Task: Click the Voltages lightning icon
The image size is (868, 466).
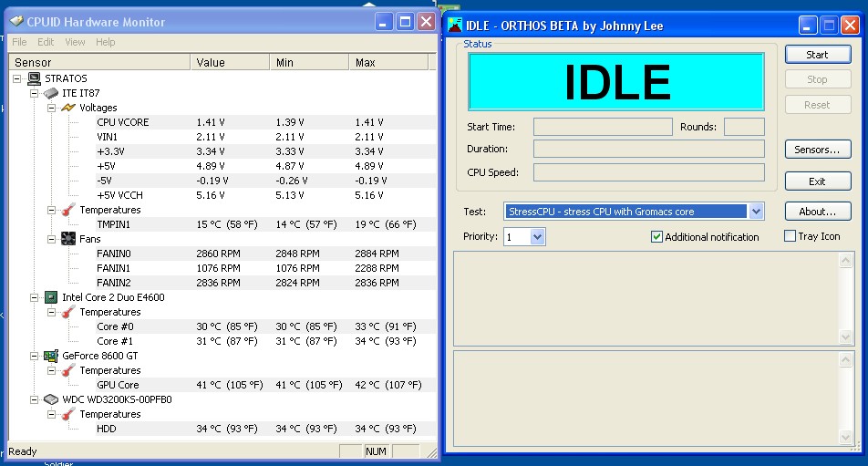Action: point(68,108)
